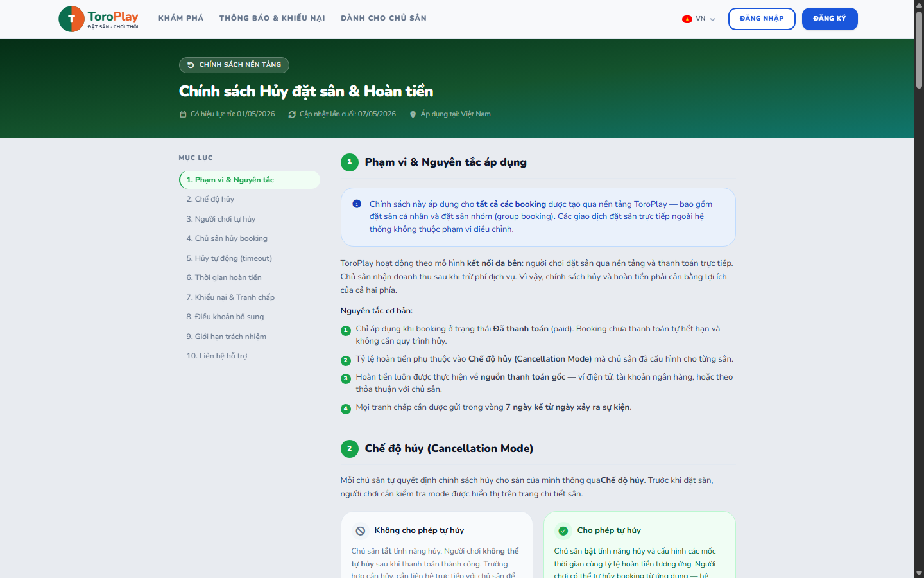This screenshot has width=924, height=578.
Task: Select '1. Phạm vi & Nguyên tắc' in contents
Action: (250, 180)
